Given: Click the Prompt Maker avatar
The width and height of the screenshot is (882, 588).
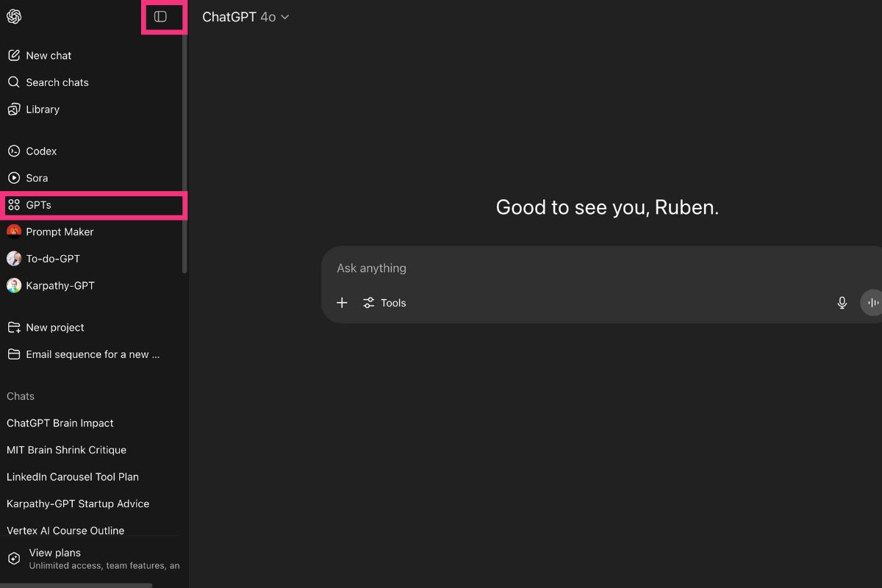Looking at the screenshot, I should click(x=14, y=232).
